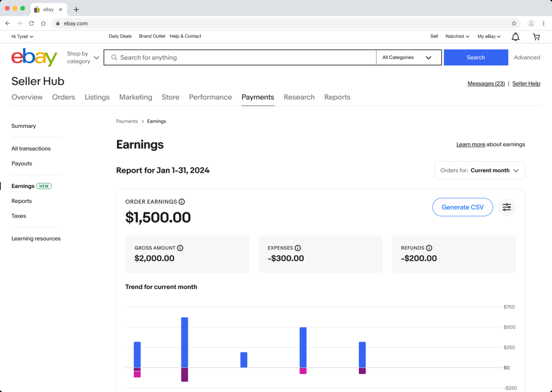
Task: Click the Gross Amount info icon
Action: pos(180,248)
